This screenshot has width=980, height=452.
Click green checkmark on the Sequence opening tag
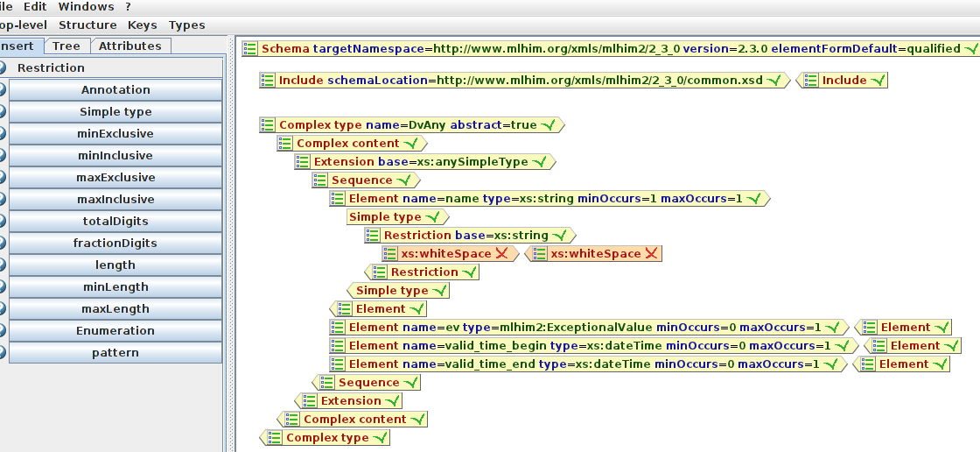pyautogui.click(x=402, y=180)
